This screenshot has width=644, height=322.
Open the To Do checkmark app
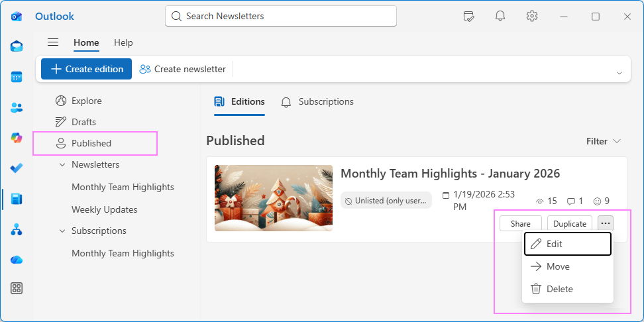coord(17,168)
